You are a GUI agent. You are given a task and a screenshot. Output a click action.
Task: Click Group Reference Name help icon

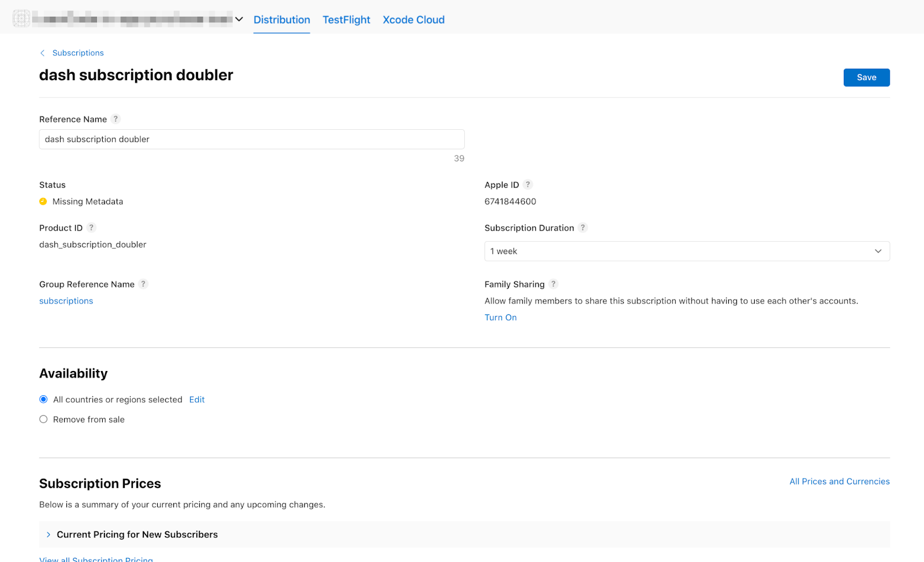(143, 284)
